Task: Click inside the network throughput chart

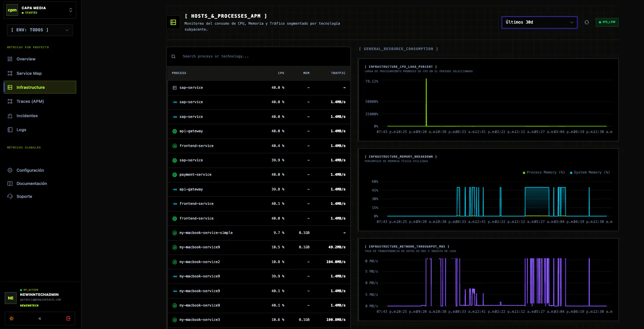Action: (497, 282)
